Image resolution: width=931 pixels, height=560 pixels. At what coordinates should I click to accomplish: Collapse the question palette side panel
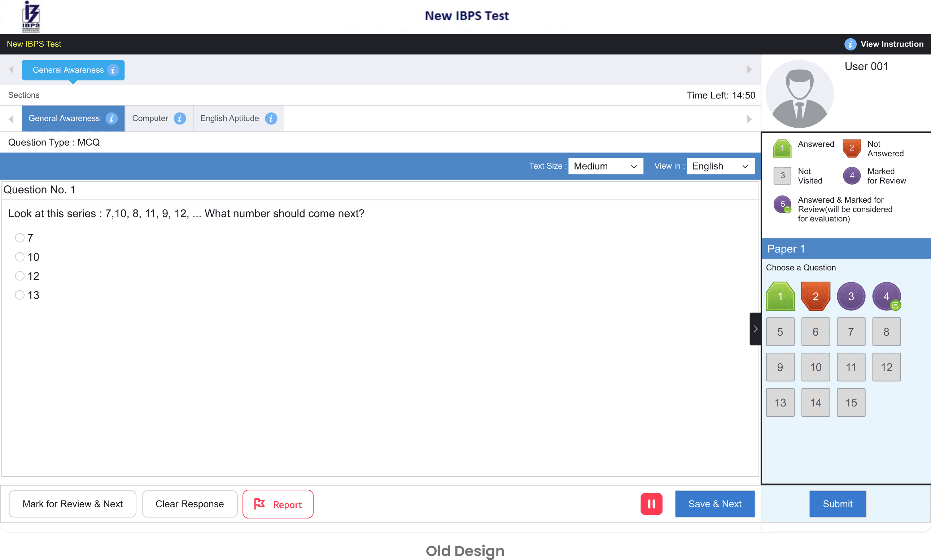(755, 328)
